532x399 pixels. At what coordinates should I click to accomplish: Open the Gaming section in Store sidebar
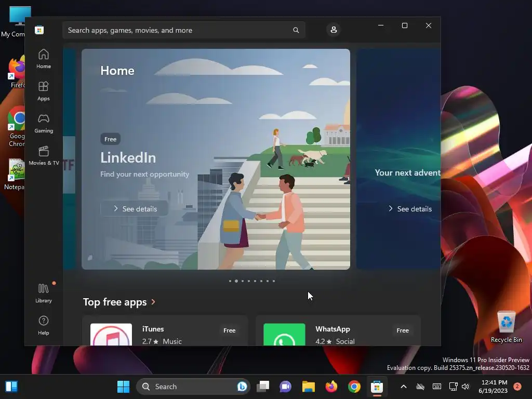point(44,124)
